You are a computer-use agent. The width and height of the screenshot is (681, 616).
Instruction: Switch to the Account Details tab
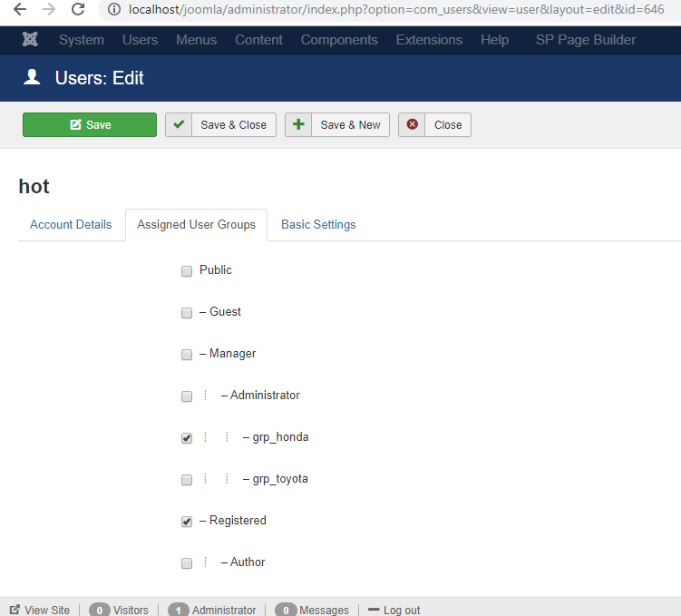click(71, 225)
